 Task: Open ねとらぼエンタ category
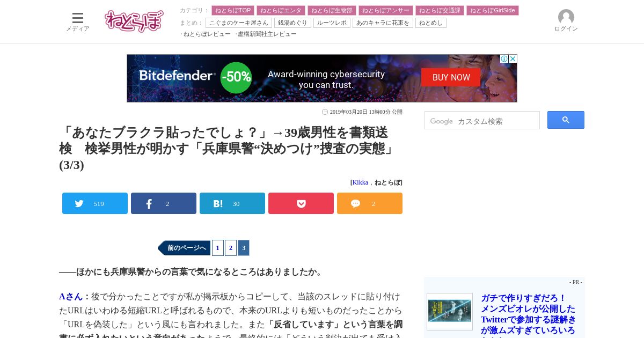[x=281, y=10]
